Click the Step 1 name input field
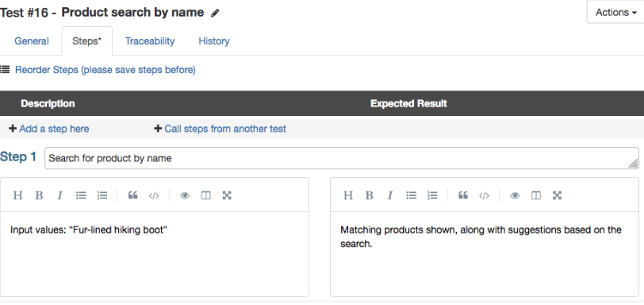The width and height of the screenshot is (644, 305). (342, 158)
